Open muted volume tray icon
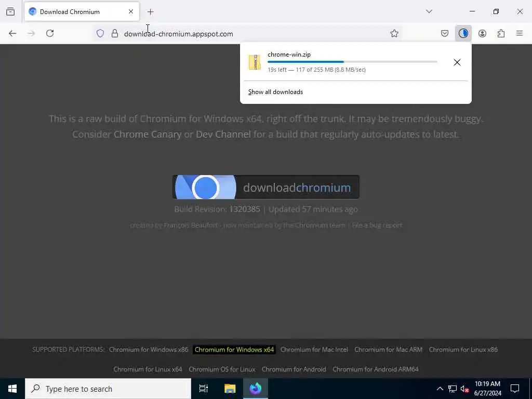Image resolution: width=532 pixels, height=399 pixels. [464, 389]
